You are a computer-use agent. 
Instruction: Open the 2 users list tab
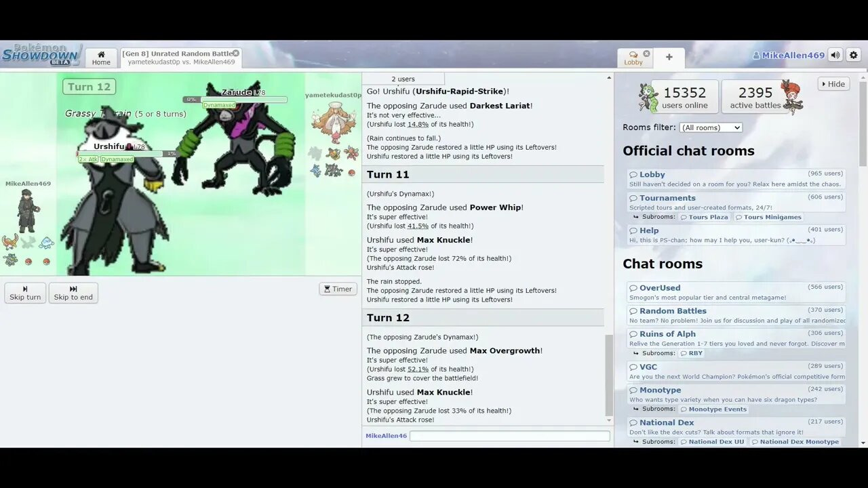click(403, 79)
